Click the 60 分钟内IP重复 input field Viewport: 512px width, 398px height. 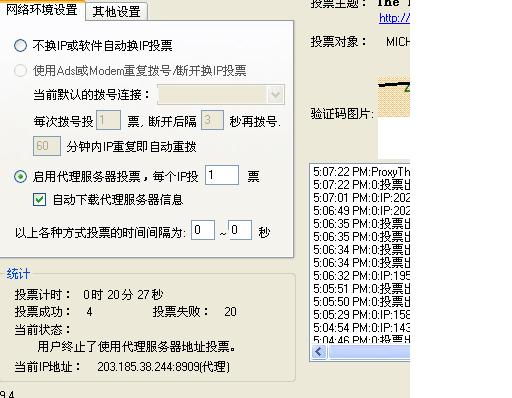click(47, 146)
